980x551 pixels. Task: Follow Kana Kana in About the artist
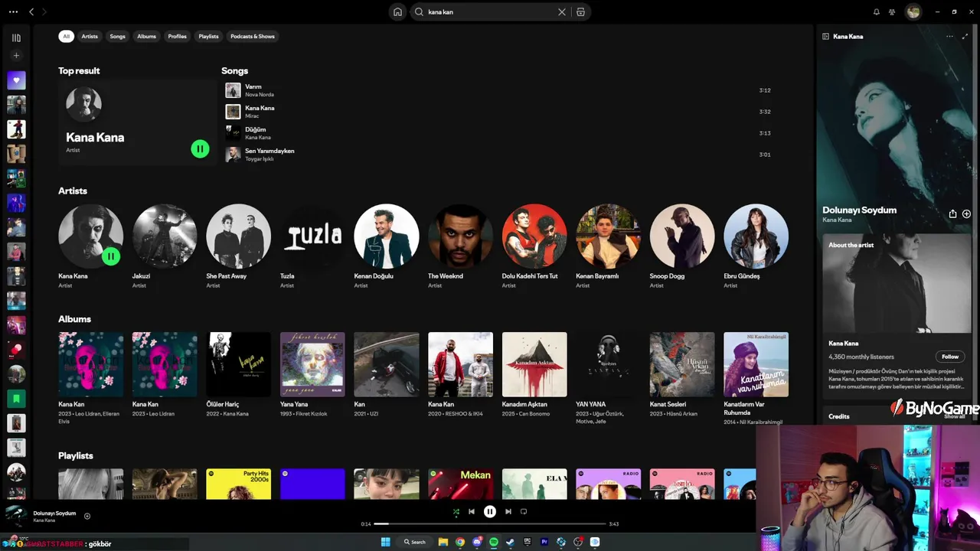tap(950, 357)
